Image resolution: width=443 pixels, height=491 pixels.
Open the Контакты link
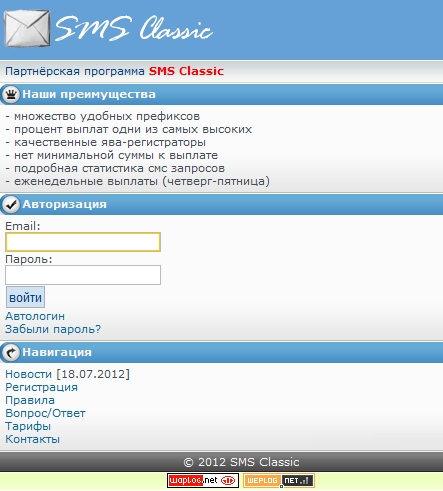[33, 439]
